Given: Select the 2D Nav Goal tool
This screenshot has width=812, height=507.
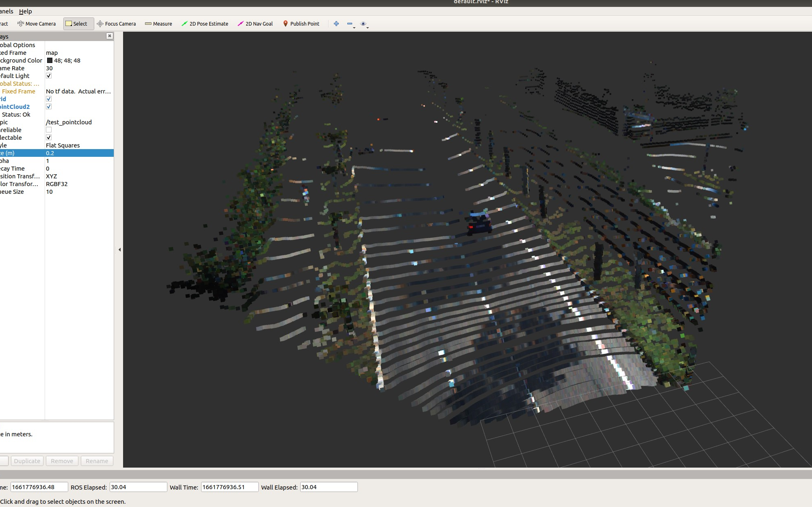Looking at the screenshot, I should 255,24.
